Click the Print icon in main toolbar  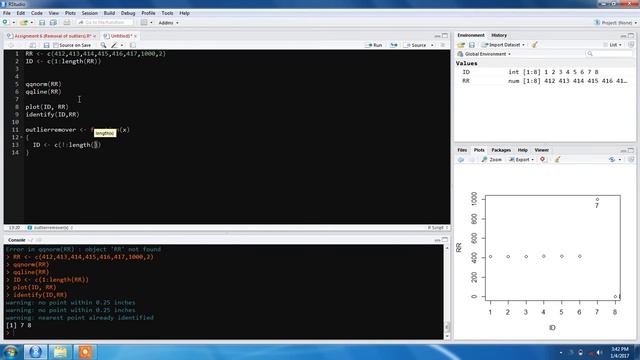tap(67, 22)
